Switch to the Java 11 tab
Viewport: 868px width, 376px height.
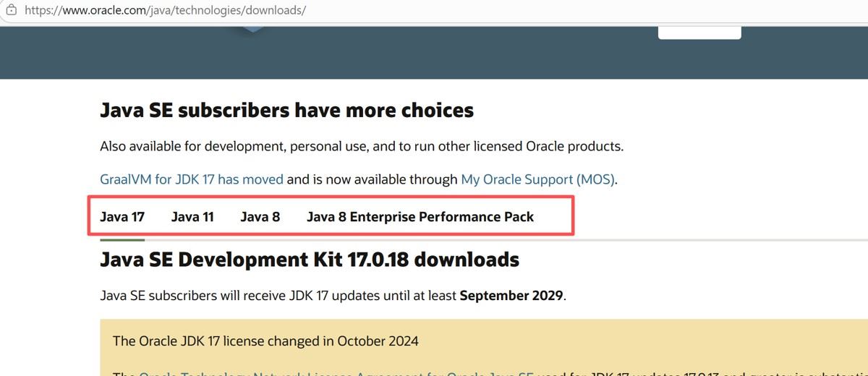(192, 216)
